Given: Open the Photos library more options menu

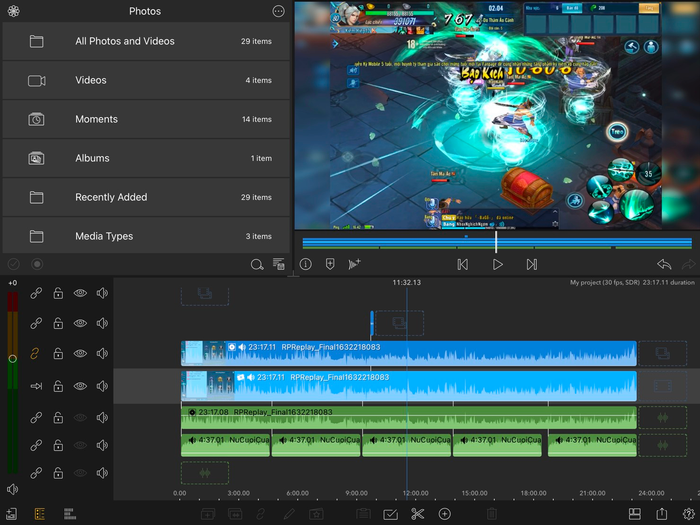Looking at the screenshot, I should coord(278,11).
